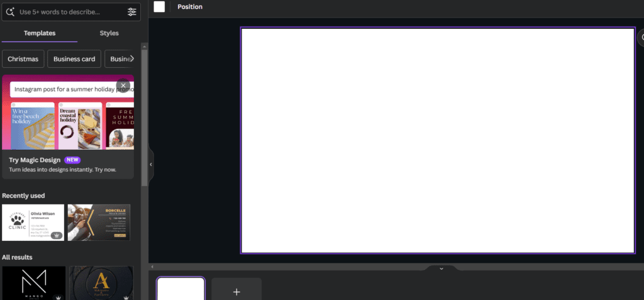
Task: Click the 'Recently used' heading
Action: tap(23, 196)
